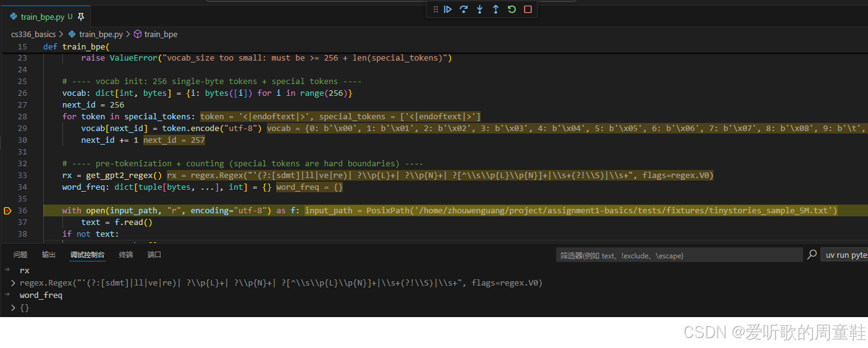Viewport: 868px width, 348px height.
Task: Click the inline 'word_freq = {}' debug value
Action: (310, 187)
